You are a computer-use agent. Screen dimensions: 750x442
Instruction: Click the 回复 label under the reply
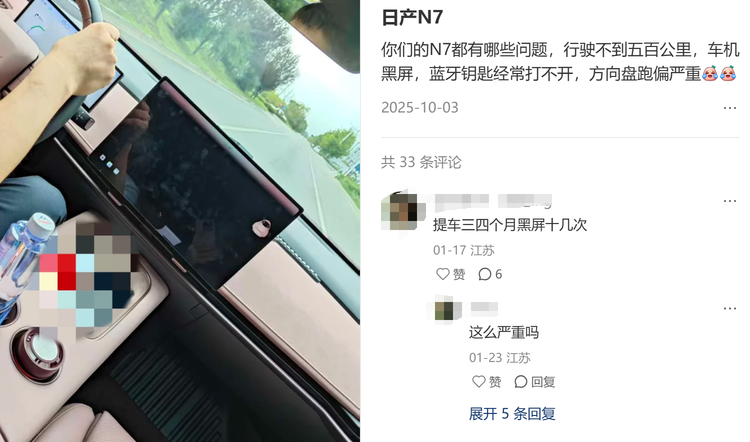coord(543,382)
